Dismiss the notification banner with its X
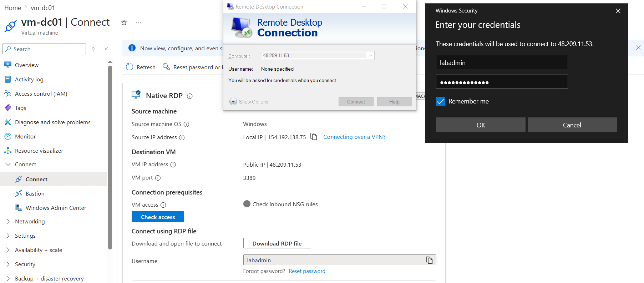Viewport: 644px width, 283px height. point(638,48)
